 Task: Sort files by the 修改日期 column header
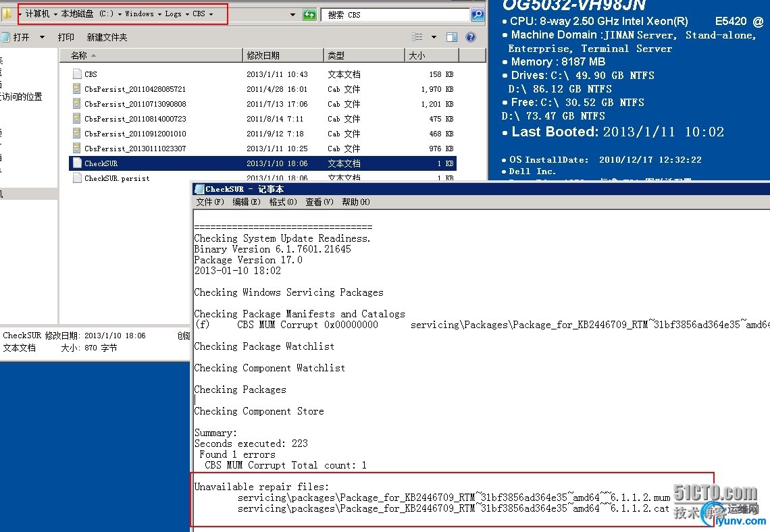pos(284,55)
